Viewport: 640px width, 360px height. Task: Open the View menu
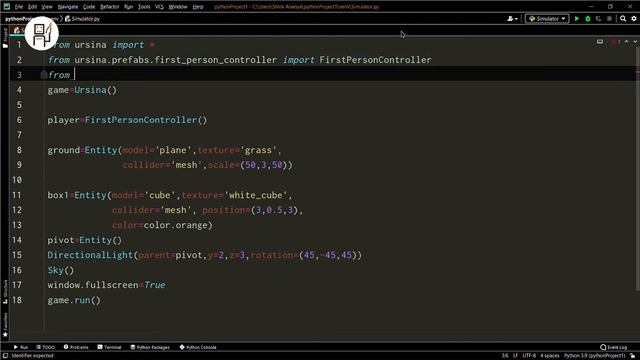47,7
